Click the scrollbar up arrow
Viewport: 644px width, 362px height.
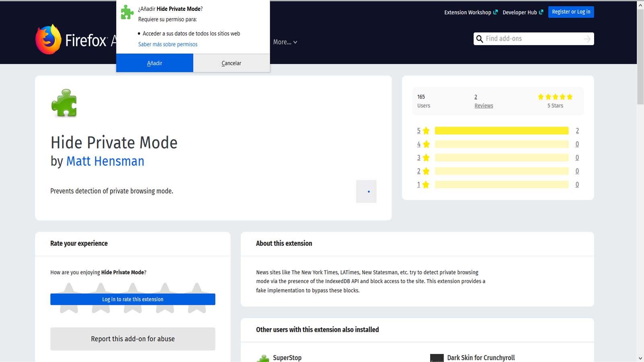tap(640, 5)
